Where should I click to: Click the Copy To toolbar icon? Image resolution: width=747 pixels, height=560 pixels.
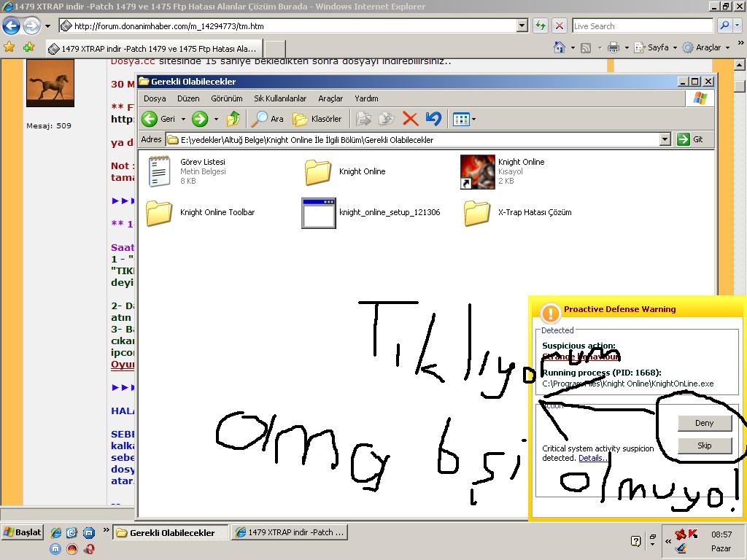[387, 119]
